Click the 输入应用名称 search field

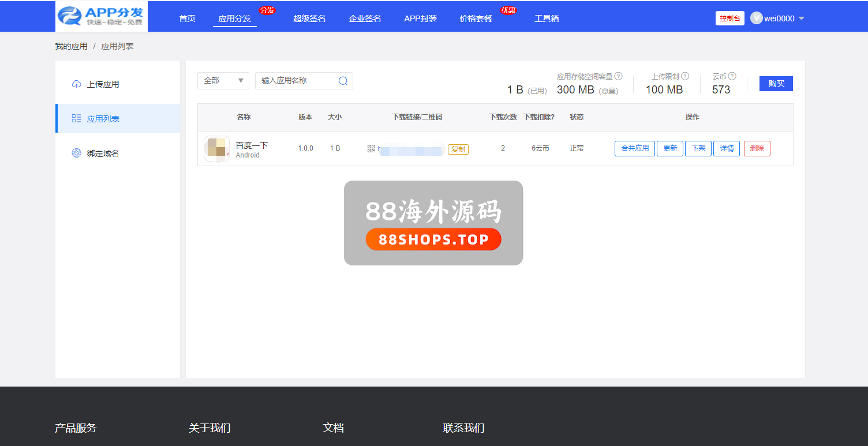[x=297, y=81]
